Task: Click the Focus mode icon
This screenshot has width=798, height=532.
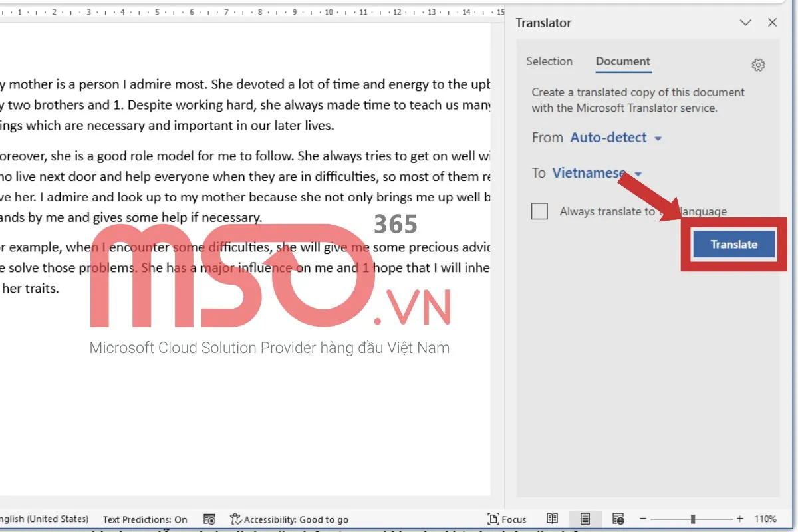Action: (507, 519)
